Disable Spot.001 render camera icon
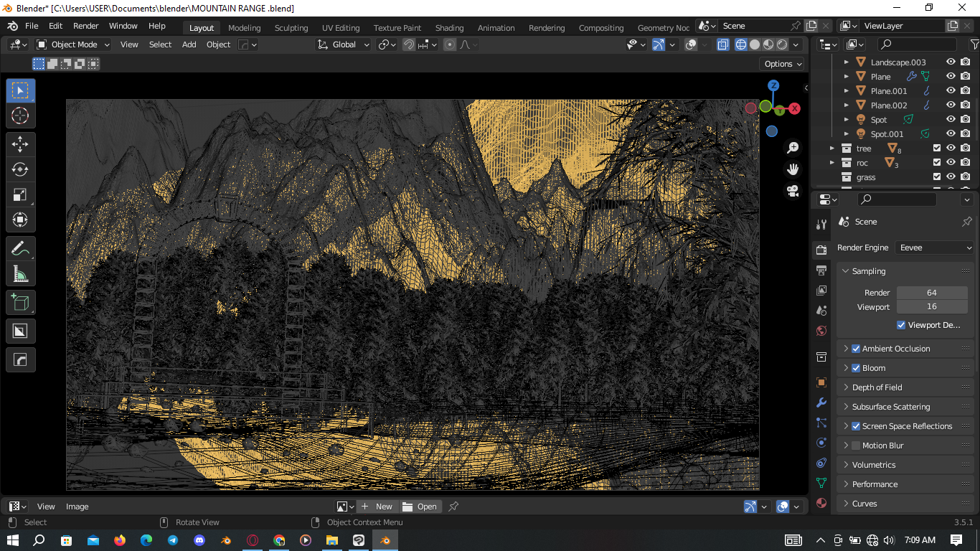The height and width of the screenshot is (551, 980). [x=965, y=134]
